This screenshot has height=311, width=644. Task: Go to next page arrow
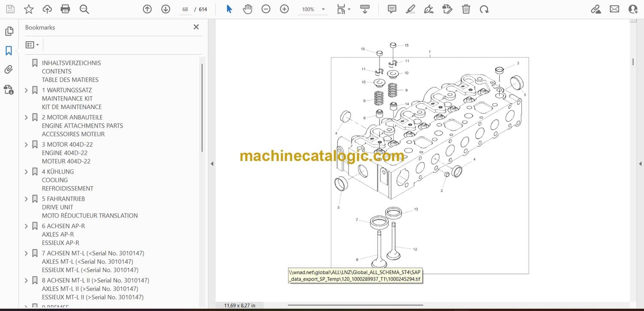coord(166,9)
